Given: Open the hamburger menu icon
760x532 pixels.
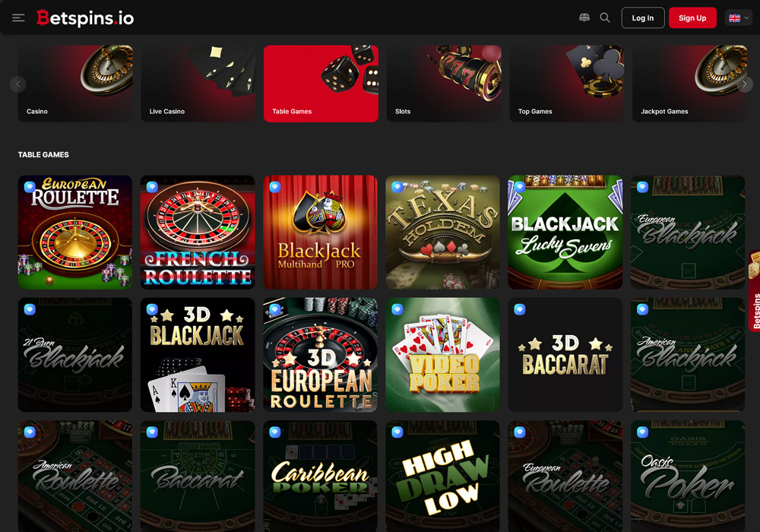Looking at the screenshot, I should (x=18, y=18).
